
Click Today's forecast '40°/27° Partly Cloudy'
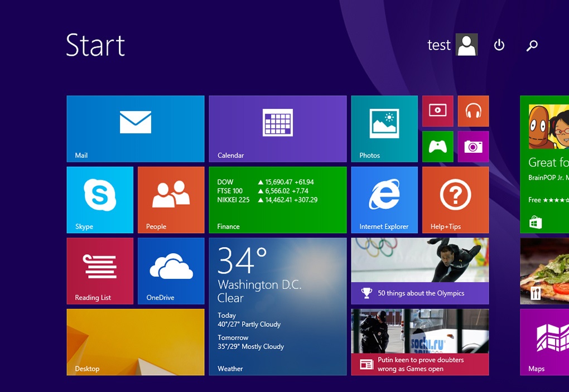(x=249, y=324)
